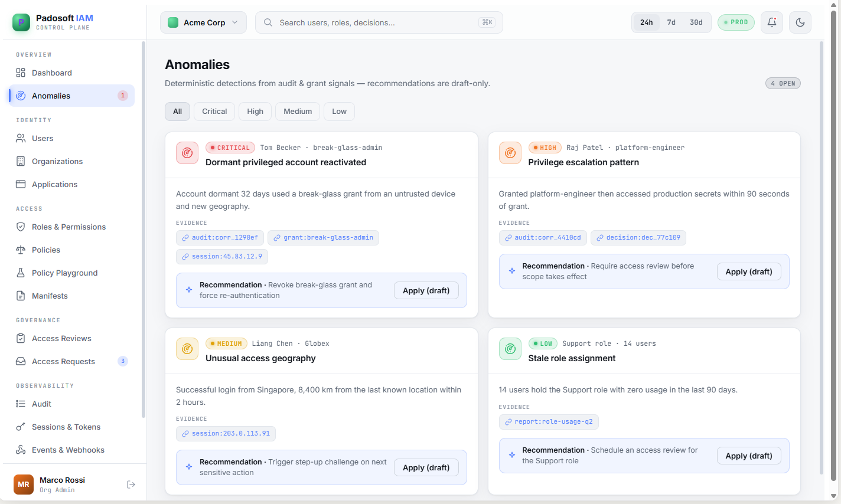The image size is (841, 504).
Task: Open the notifications bell
Action: [x=772, y=22]
